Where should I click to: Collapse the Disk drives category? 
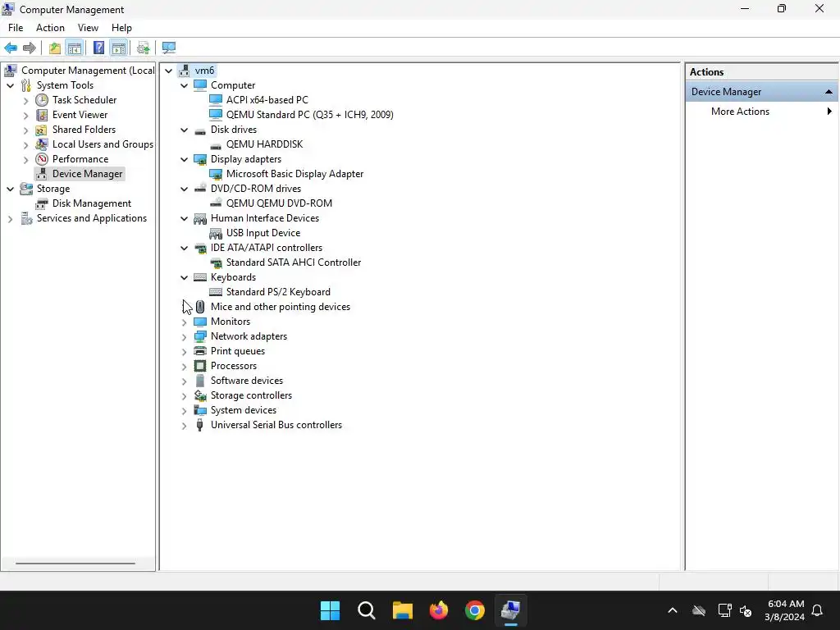pyautogui.click(x=185, y=130)
